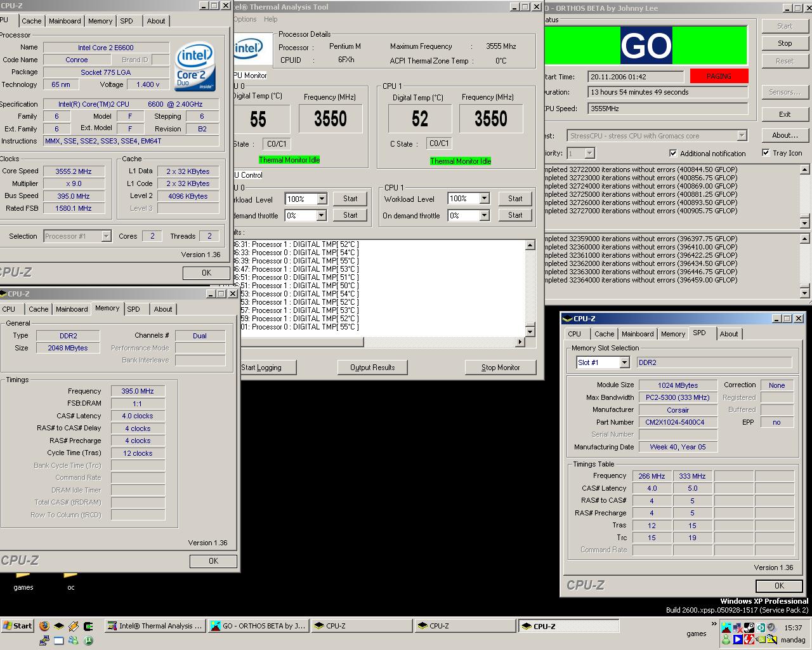Open the CPU chip quick launch icon
The height and width of the screenshot is (650, 812).
[x=59, y=626]
